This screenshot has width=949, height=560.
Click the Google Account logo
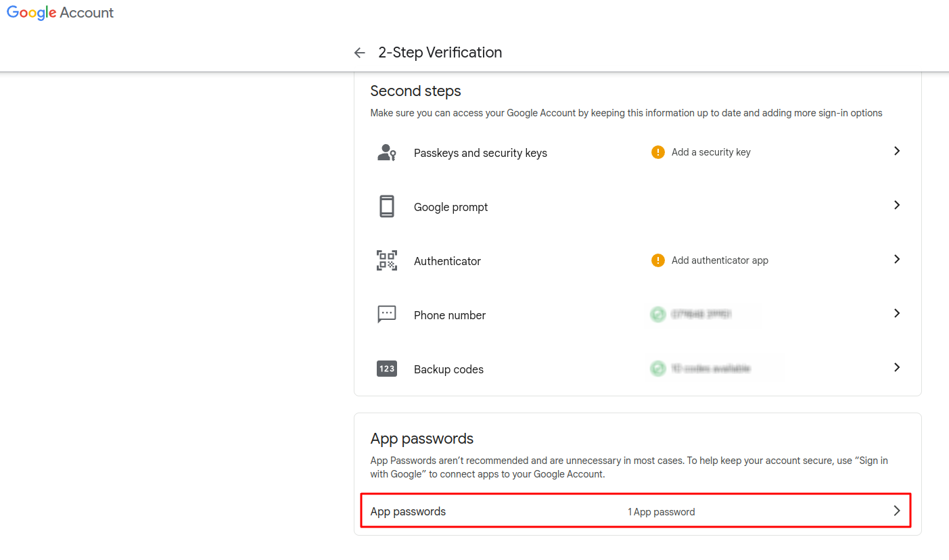tap(60, 13)
